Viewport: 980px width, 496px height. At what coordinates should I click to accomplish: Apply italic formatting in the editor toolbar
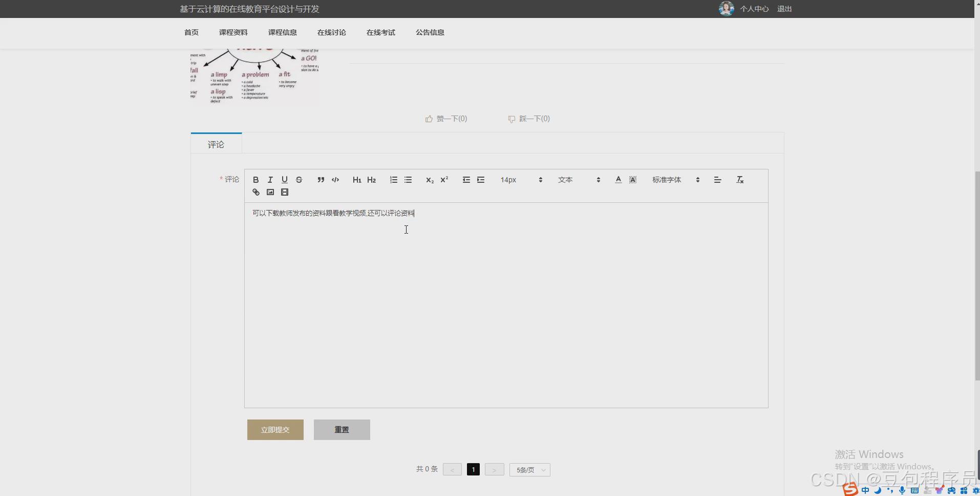click(270, 179)
